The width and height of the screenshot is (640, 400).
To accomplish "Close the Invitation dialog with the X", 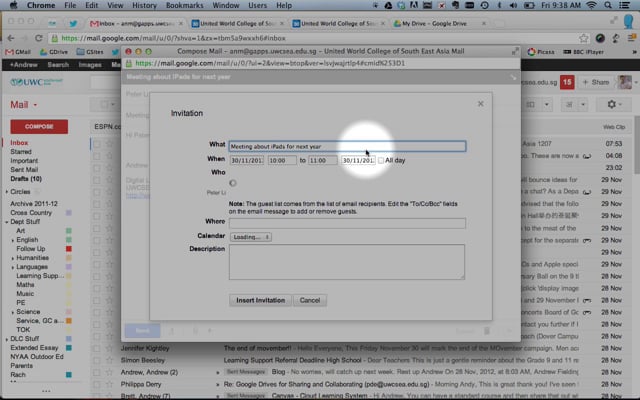I will pos(480,104).
